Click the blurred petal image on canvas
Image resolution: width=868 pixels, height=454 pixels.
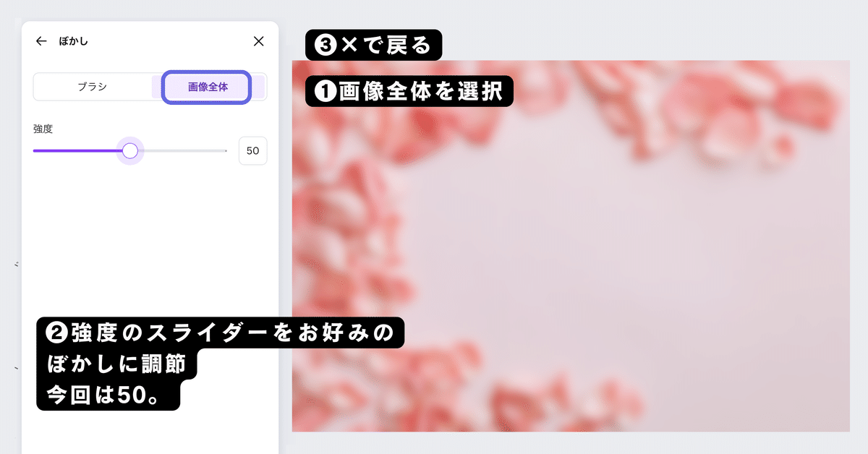tap(571, 246)
